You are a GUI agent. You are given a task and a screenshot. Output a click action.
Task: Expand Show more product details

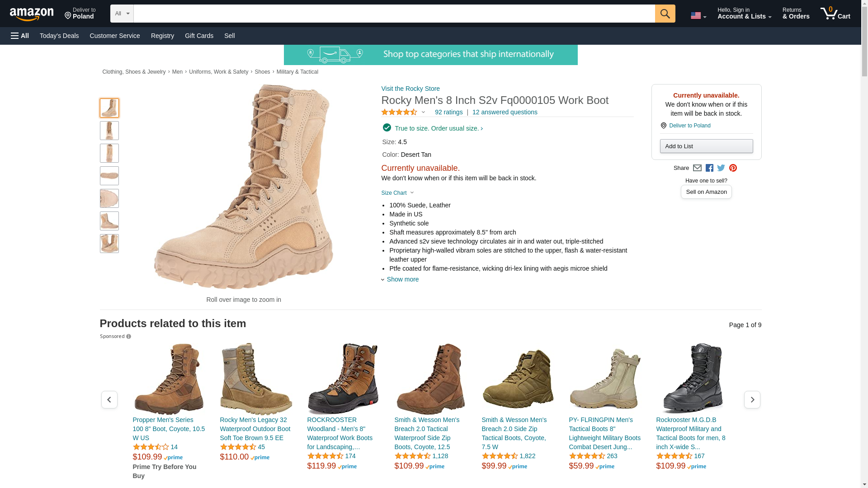pyautogui.click(x=402, y=279)
